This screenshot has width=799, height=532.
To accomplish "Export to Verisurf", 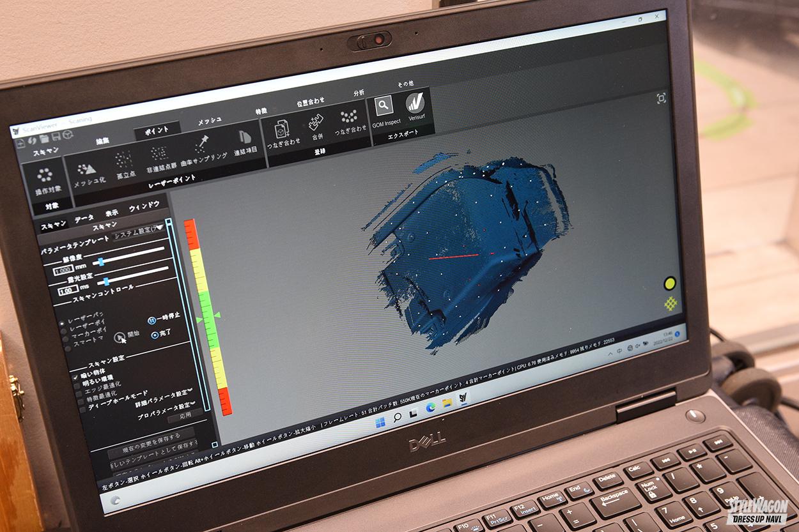I will (x=416, y=103).
